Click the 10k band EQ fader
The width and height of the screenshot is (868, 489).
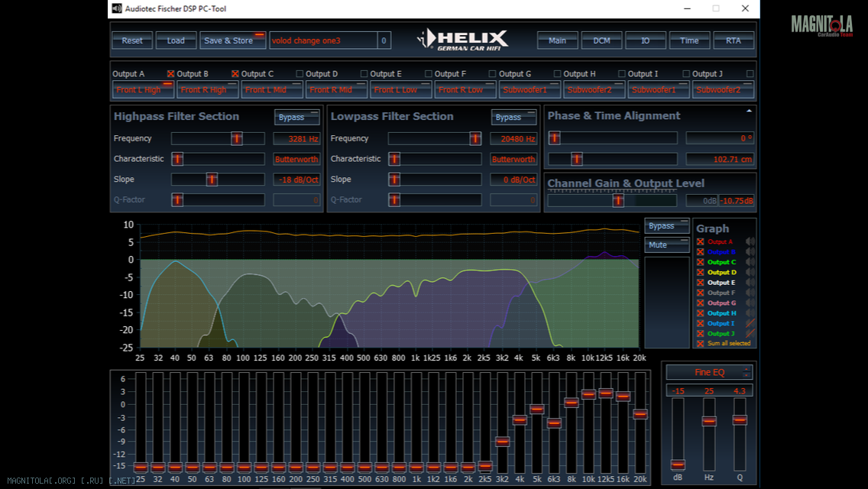[588, 394]
